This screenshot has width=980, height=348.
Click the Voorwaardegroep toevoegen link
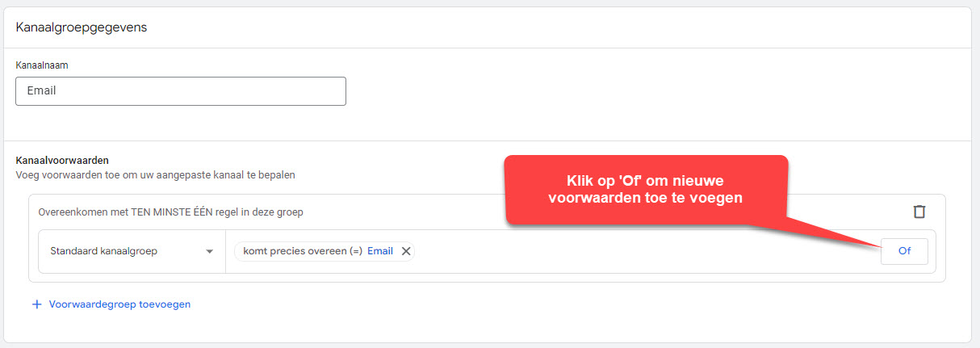pyautogui.click(x=119, y=304)
